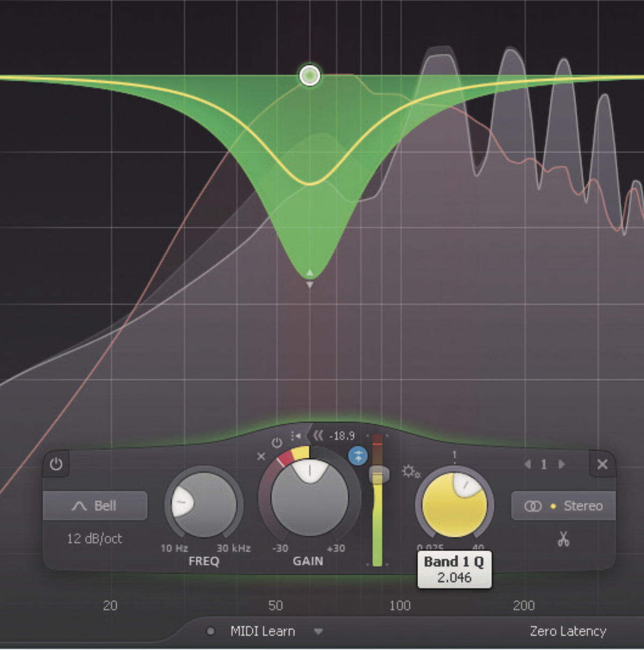Viewport: 644px width, 650px height.
Task: Click the X icon left of gain knob
Action: click(x=261, y=457)
